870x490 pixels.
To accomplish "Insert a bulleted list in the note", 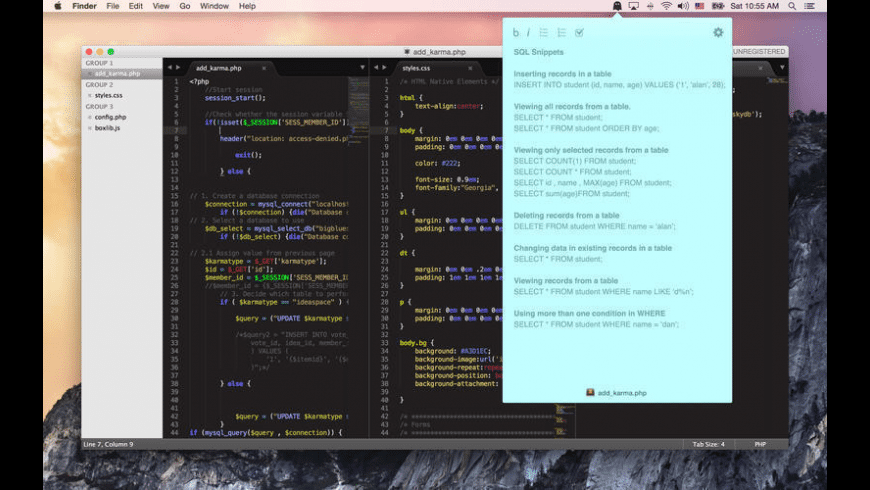I will [x=544, y=33].
